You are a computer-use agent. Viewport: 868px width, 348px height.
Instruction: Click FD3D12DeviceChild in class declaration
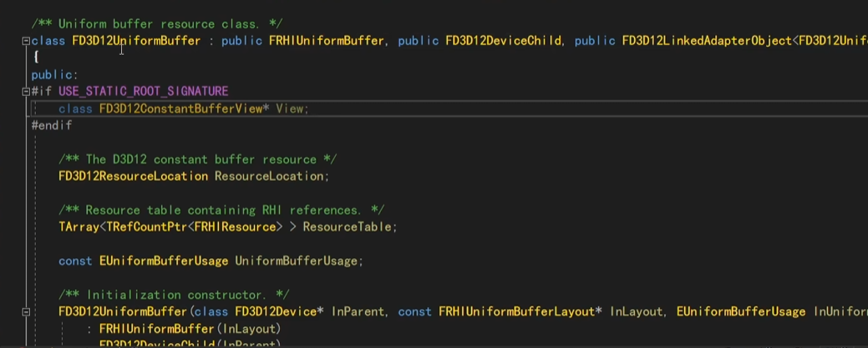[x=503, y=41]
